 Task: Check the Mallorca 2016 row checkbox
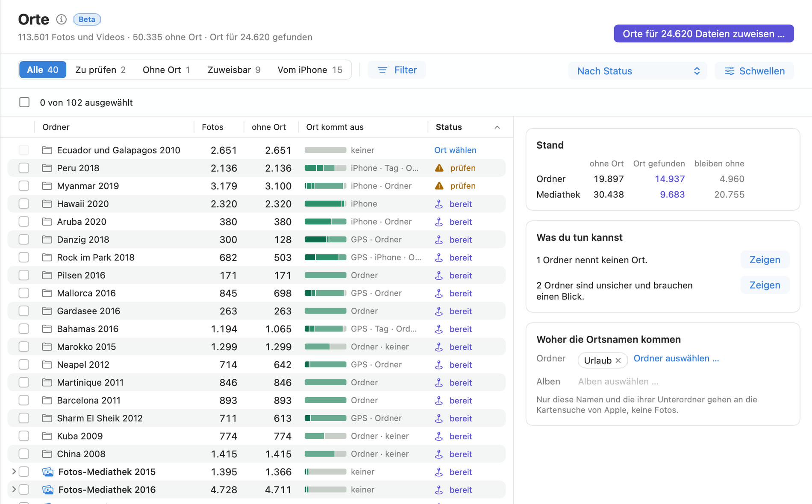click(x=24, y=293)
